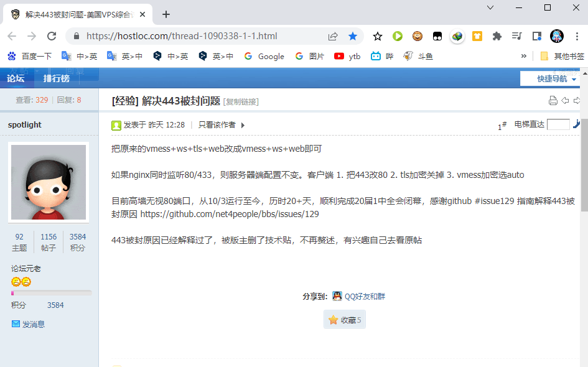Click the 电梯直达 floor number input box
Screen dimensions: 588x367
[558, 124]
